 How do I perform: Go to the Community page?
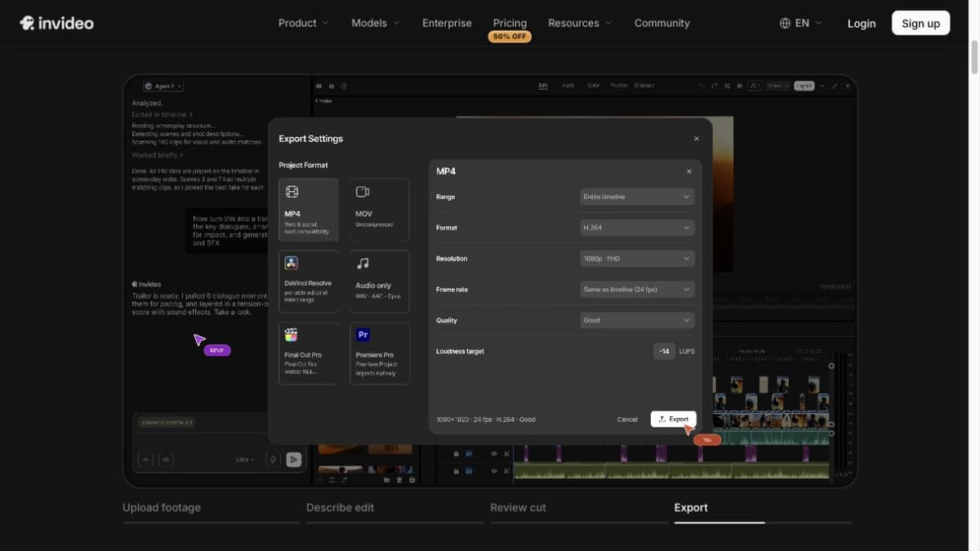pos(662,23)
